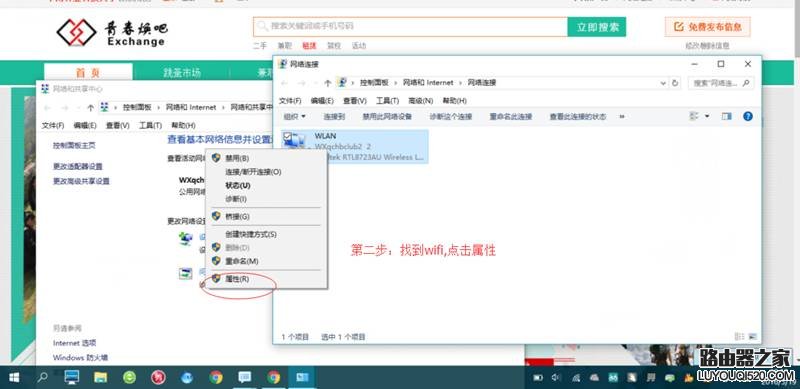Click 重命名此连接 toolbar button
The image size is (800, 389).
[x=511, y=116]
